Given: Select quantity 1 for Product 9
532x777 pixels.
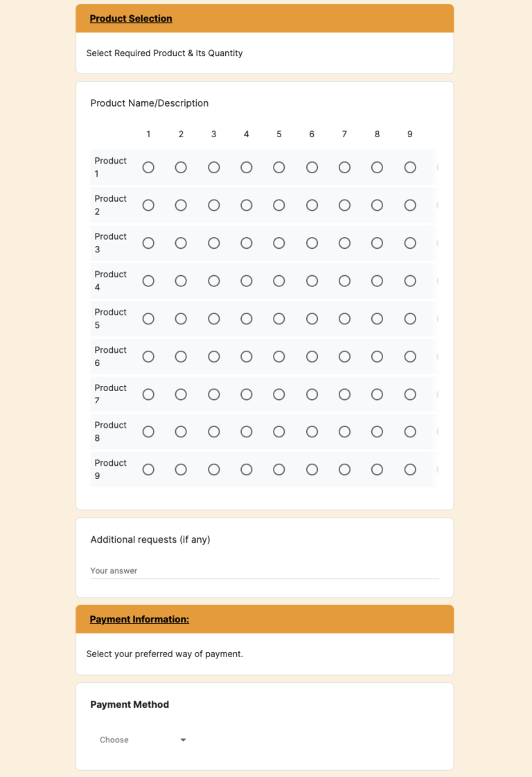Looking at the screenshot, I should 148,469.
